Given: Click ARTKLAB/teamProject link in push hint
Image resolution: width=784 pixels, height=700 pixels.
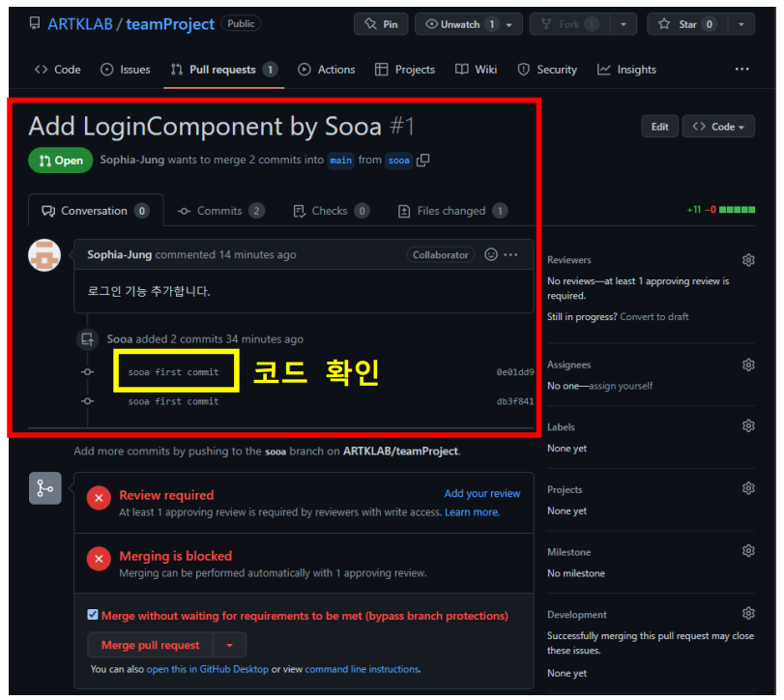Looking at the screenshot, I should (400, 452).
